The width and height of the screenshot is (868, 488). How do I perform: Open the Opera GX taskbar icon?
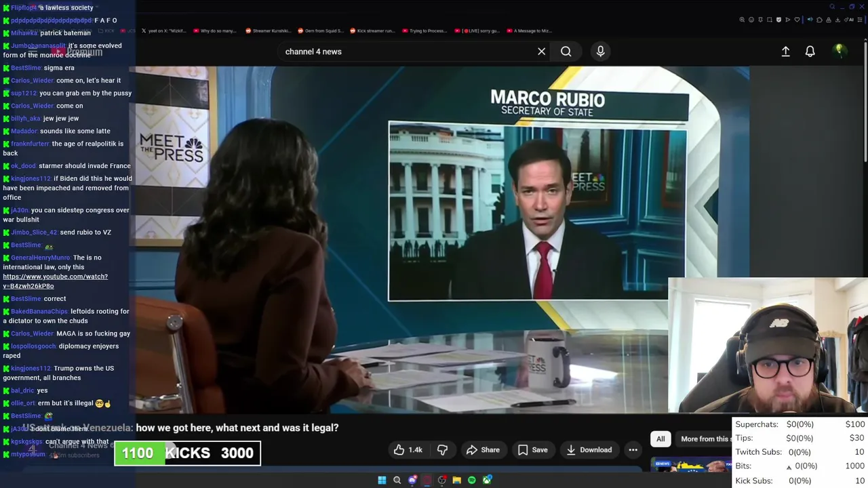427,480
